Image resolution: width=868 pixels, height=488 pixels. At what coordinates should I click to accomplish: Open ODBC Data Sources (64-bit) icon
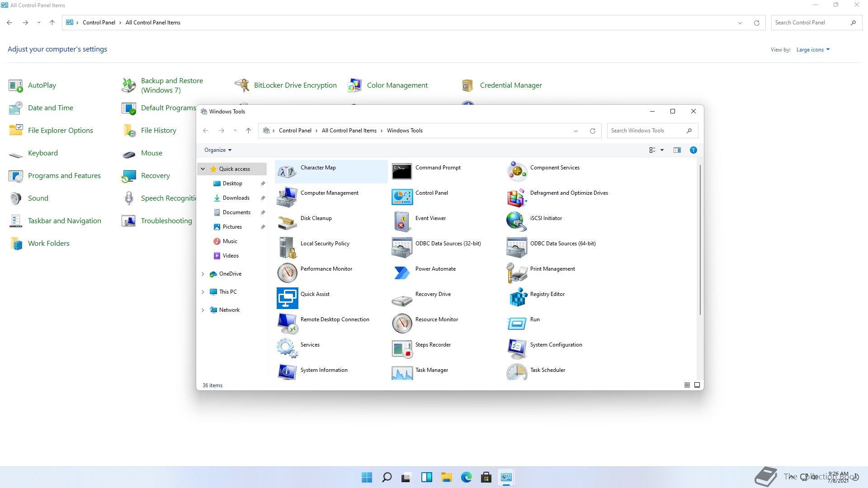(517, 248)
